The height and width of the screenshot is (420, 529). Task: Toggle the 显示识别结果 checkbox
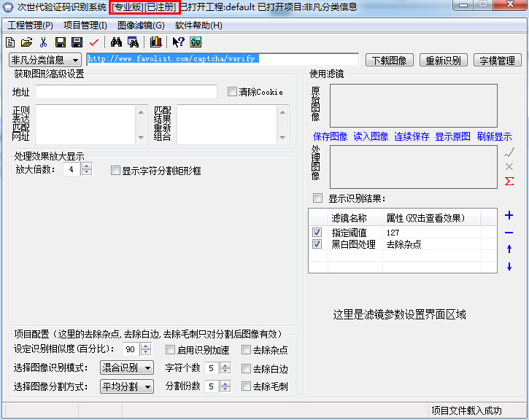tap(317, 198)
